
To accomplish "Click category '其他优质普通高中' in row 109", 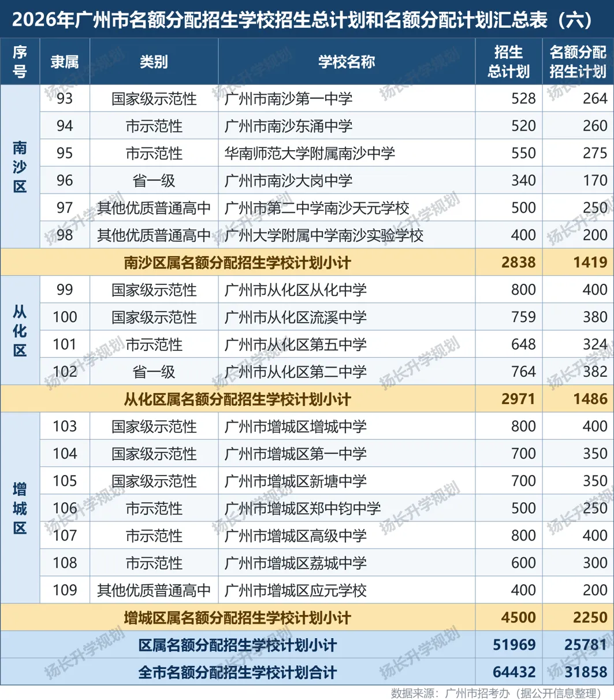I will [154, 590].
